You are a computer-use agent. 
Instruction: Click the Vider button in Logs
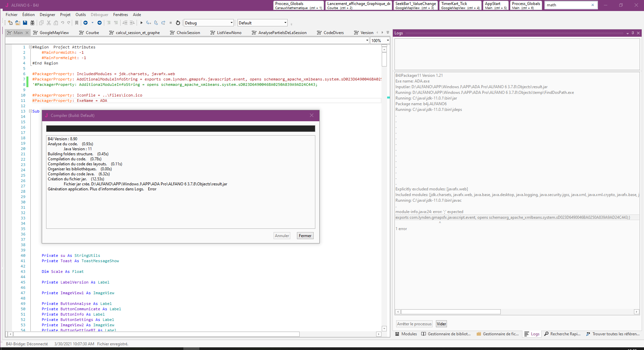(x=442, y=324)
